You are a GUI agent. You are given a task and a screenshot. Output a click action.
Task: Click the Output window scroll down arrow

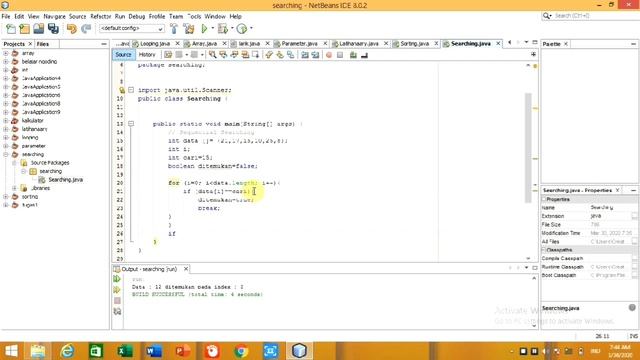coord(534,325)
